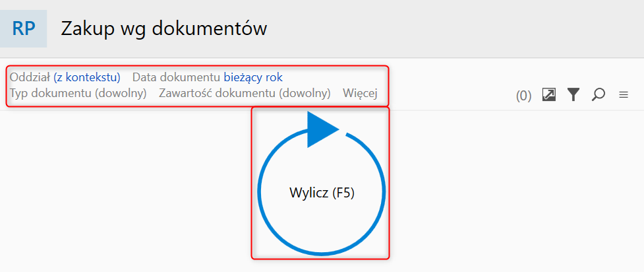Viewport: 644px width, 272px height.
Task: Click the (0) record counter
Action: point(523,96)
